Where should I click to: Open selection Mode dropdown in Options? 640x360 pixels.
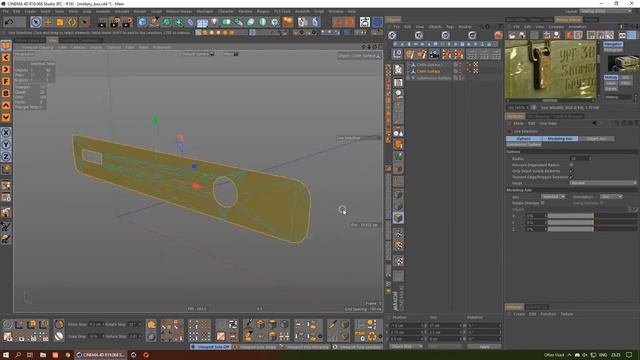click(x=602, y=183)
